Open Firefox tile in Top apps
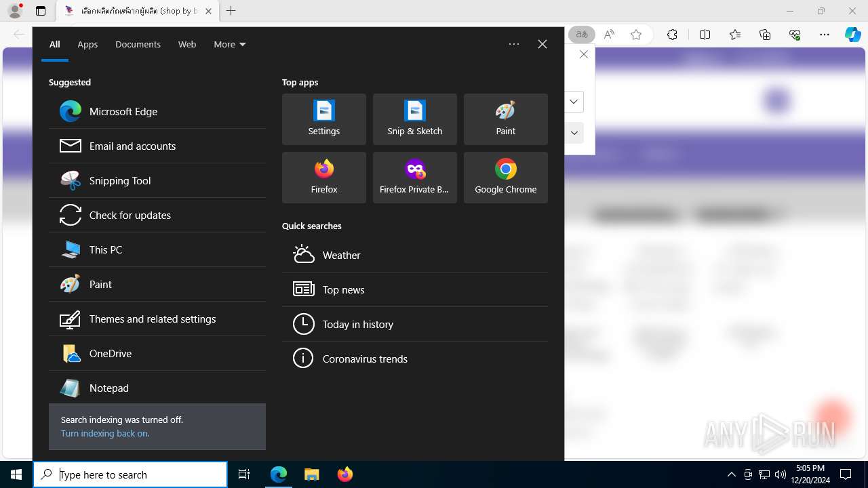The width and height of the screenshot is (868, 488). click(324, 178)
